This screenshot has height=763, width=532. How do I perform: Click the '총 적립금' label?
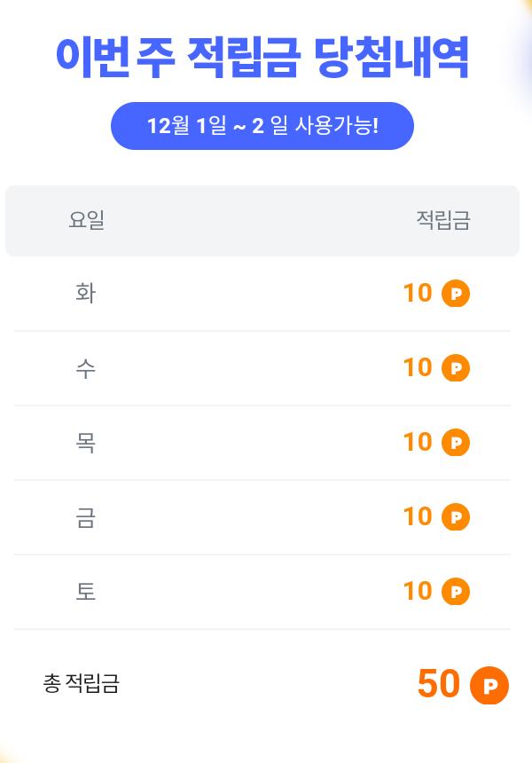coord(81,683)
